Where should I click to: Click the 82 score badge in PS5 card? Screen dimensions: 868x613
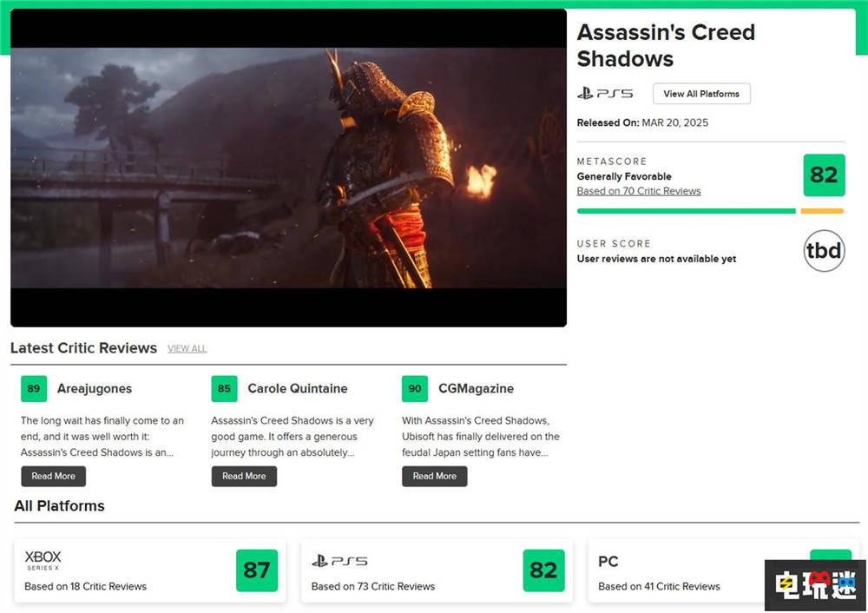[543, 570]
